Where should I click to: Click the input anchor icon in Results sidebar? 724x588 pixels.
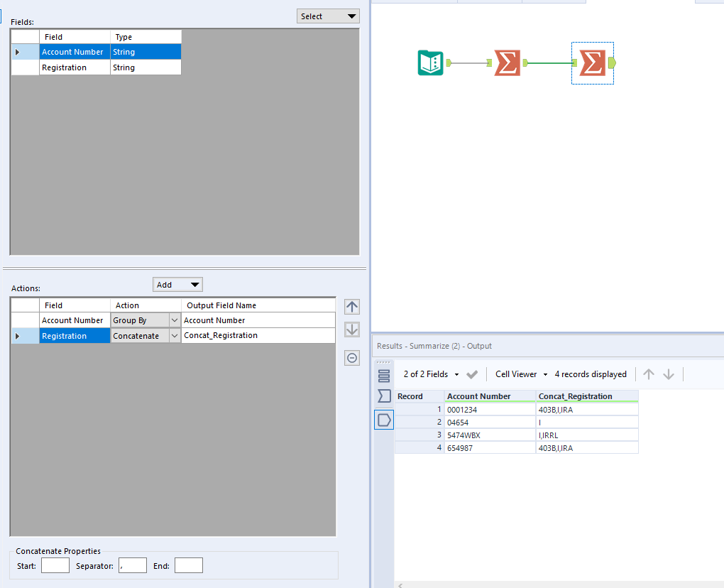coord(383,396)
